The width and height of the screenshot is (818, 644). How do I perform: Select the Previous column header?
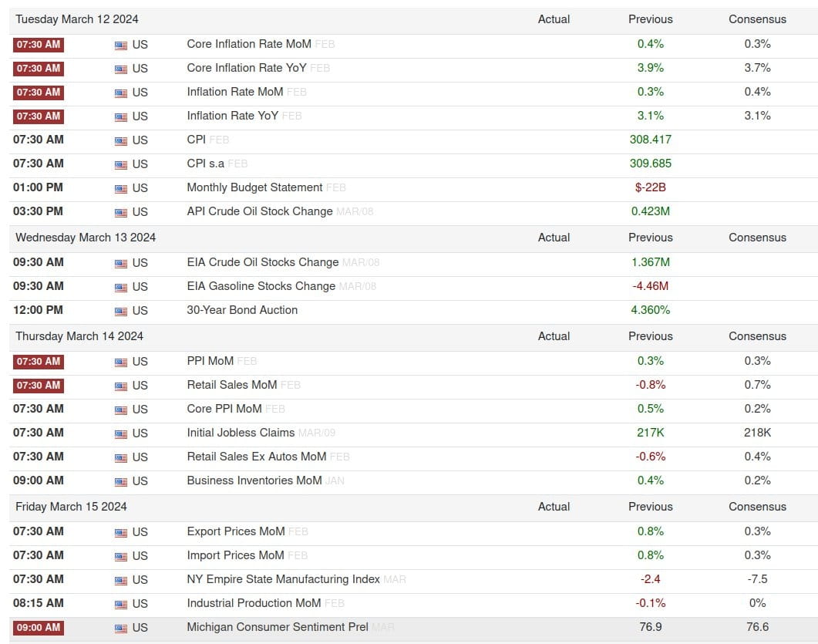[650, 19]
